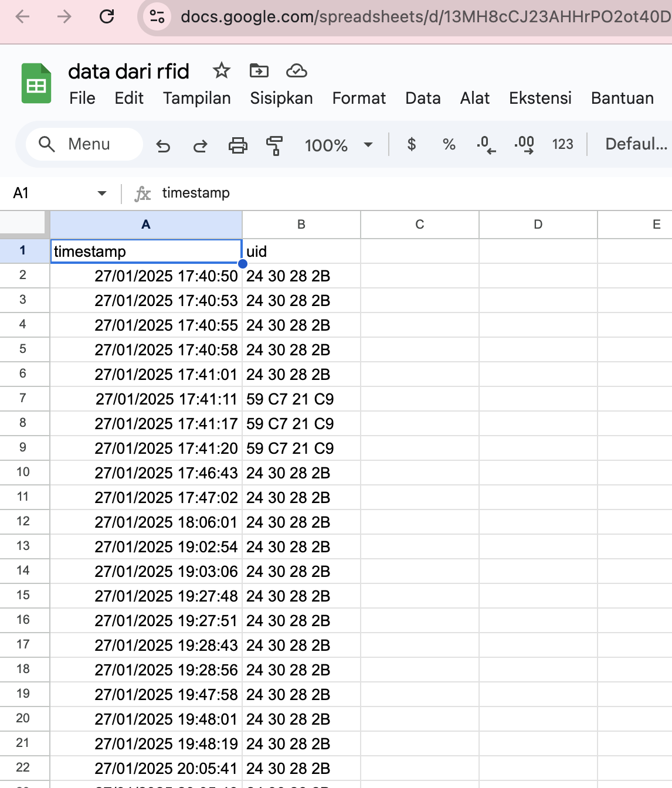Select cell B7 containing '59 C7 21 C9'
Viewport: 672px width, 788px height.
pos(301,399)
